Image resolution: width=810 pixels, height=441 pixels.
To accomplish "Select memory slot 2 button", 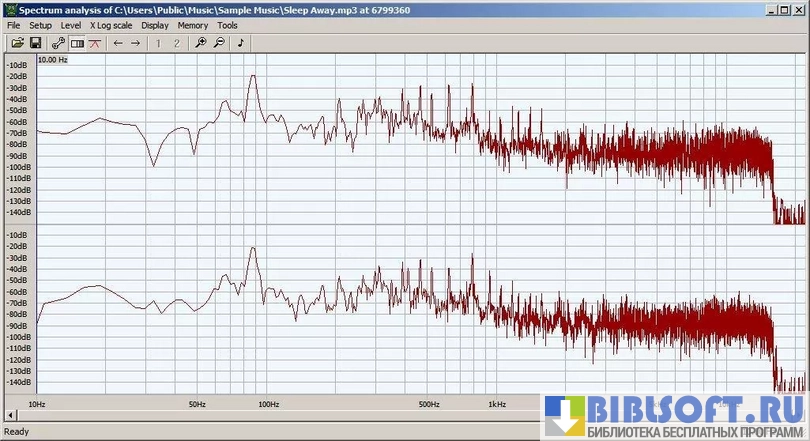I will [177, 43].
